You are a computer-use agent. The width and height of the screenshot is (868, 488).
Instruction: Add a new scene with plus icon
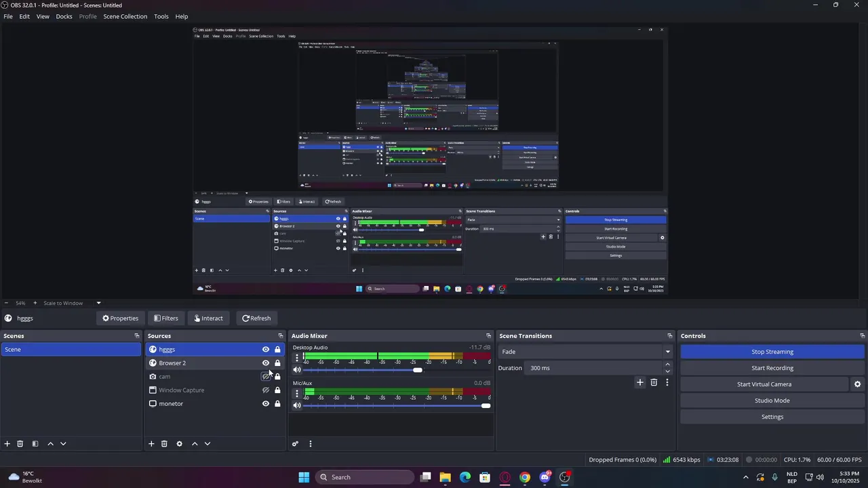pyautogui.click(x=7, y=444)
